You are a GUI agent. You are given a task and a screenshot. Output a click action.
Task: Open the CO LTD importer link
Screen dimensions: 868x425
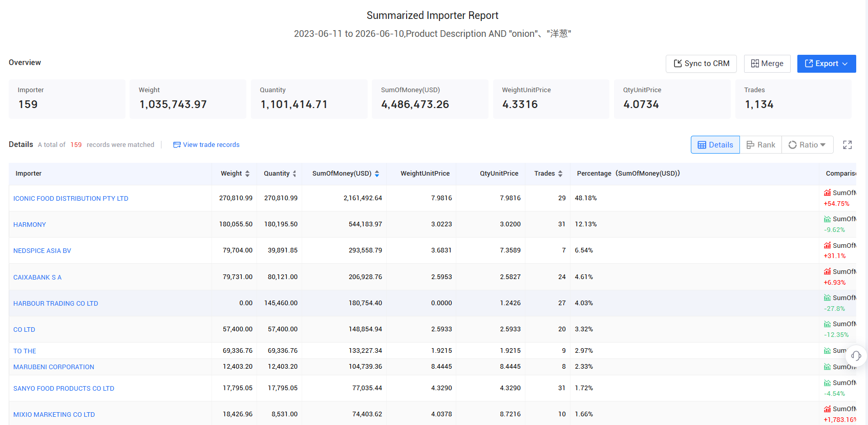click(24, 330)
